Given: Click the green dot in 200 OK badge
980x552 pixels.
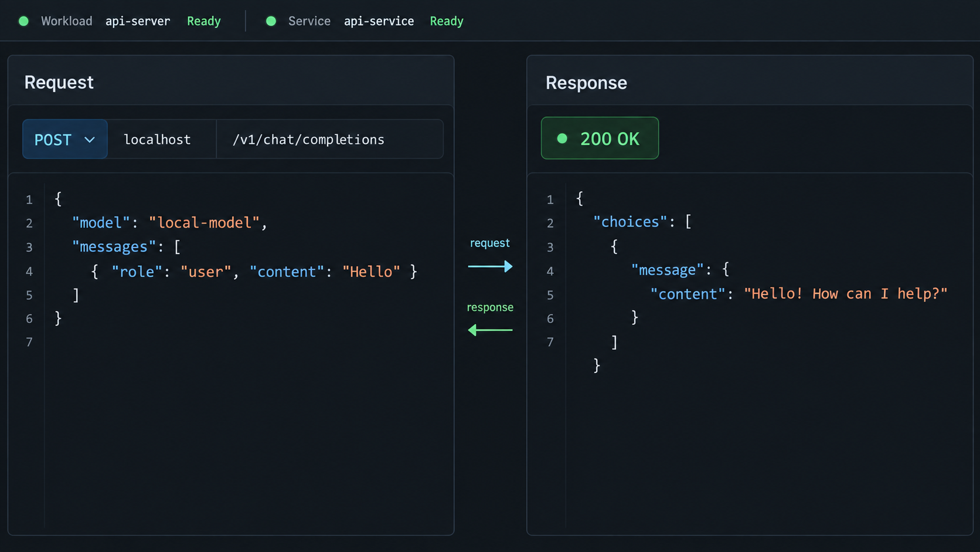Looking at the screenshot, I should (x=562, y=138).
